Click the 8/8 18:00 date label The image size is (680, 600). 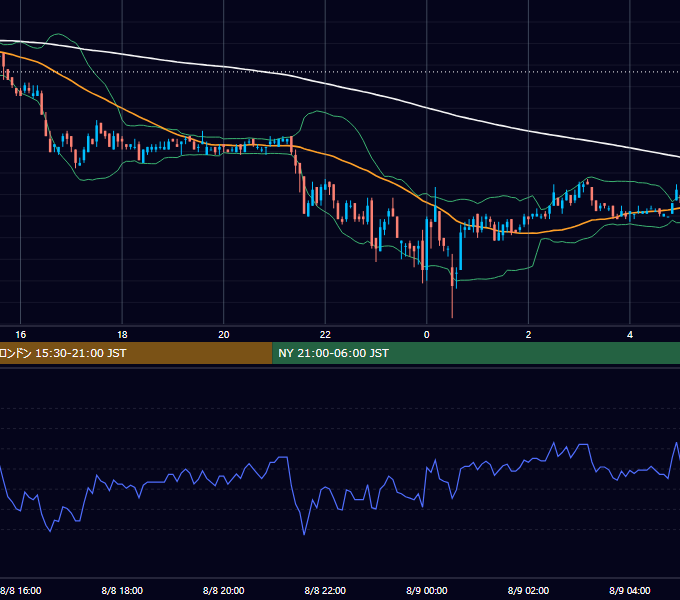(122, 591)
